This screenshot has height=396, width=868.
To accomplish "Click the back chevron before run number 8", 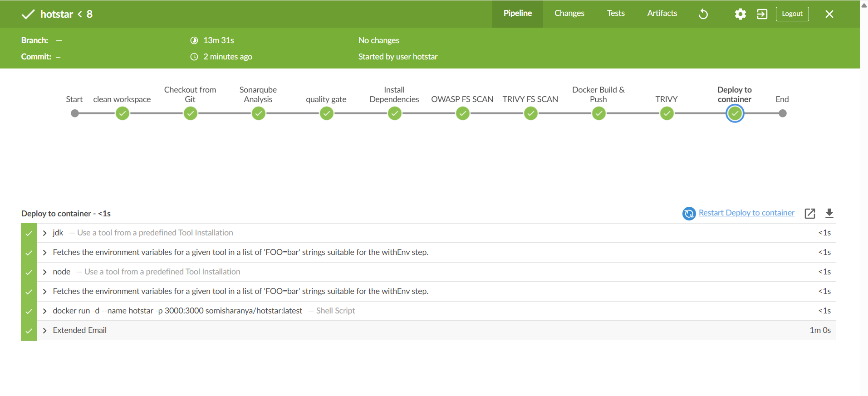I will (x=80, y=14).
